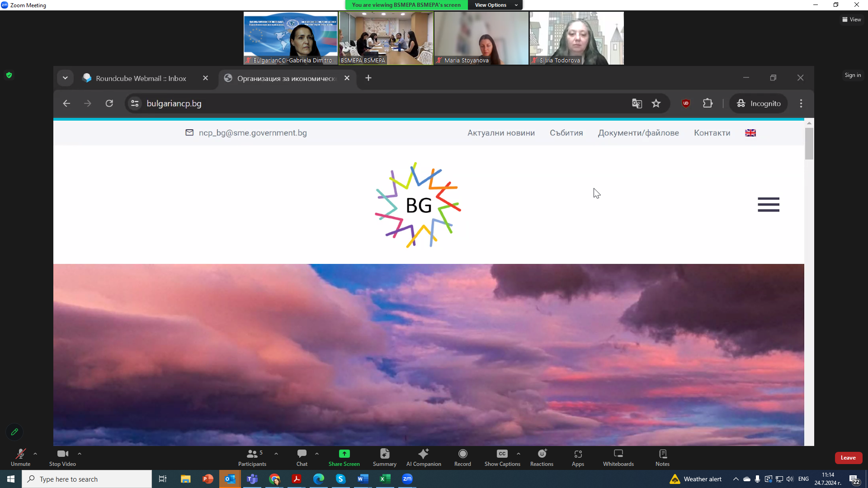Open Microsoft Teams from taskbar
This screenshot has width=868, height=488.
[x=252, y=479]
